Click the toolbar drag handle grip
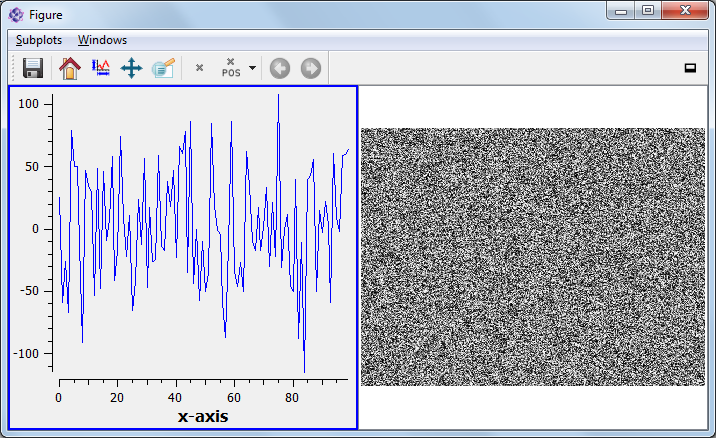716x438 pixels. tap(12, 68)
